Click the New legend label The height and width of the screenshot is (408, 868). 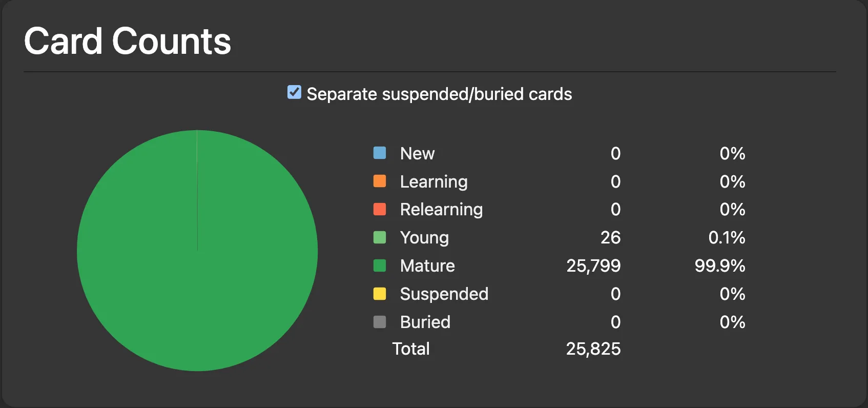tap(417, 153)
